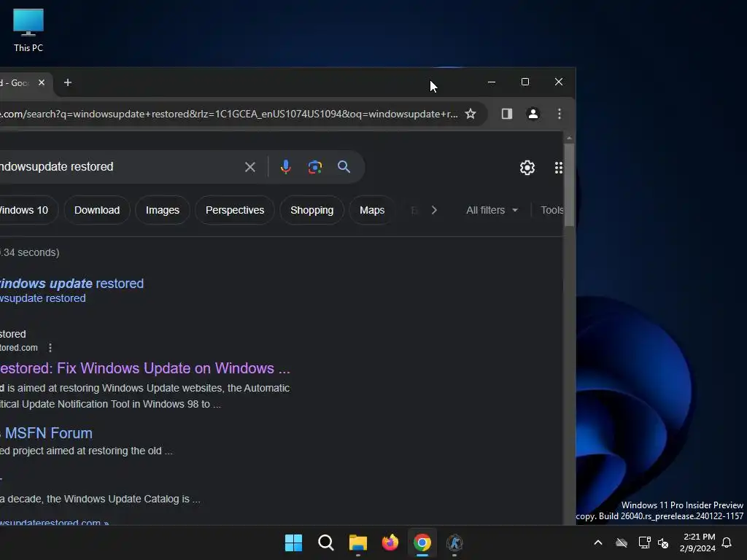Open the Google apps grid

coord(559,168)
